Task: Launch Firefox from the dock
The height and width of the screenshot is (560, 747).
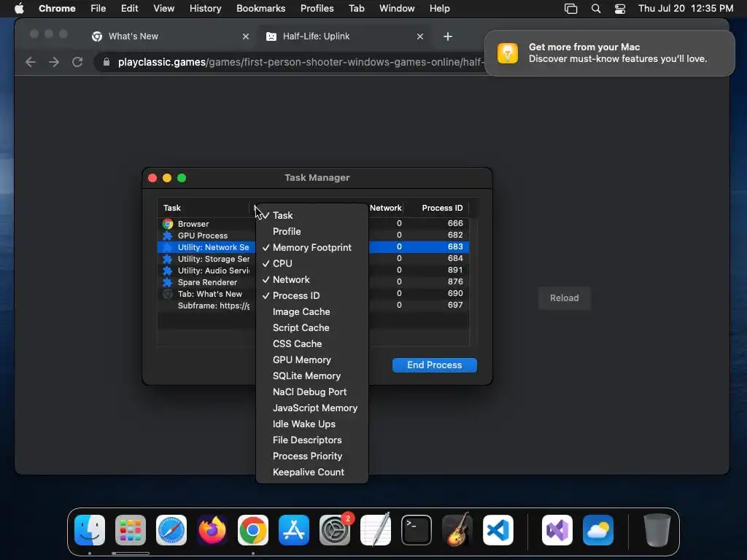Action: [x=212, y=530]
